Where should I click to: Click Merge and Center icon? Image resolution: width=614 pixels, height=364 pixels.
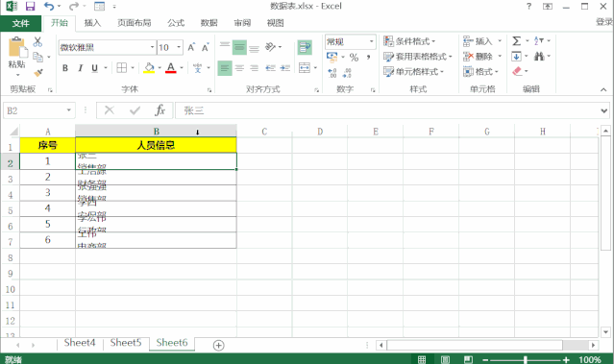click(305, 68)
